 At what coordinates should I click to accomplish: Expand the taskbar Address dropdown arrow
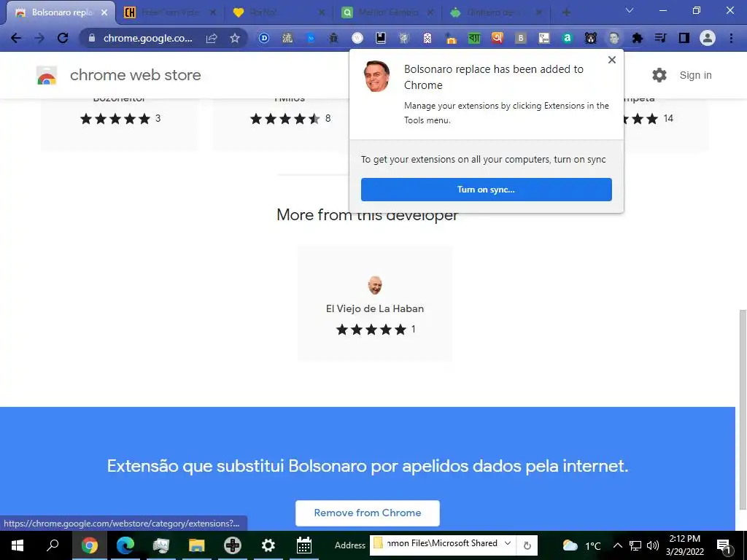[x=508, y=543]
